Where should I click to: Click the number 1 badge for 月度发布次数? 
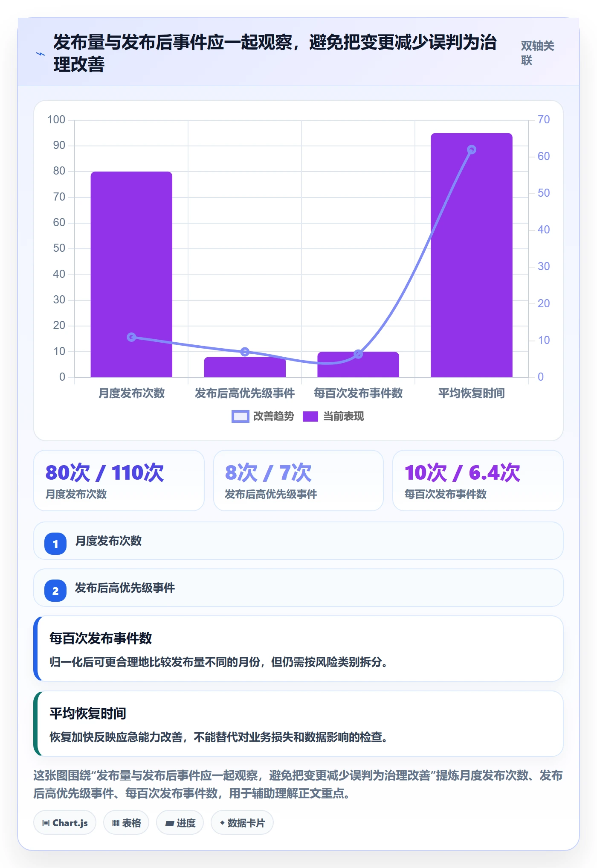point(55,544)
